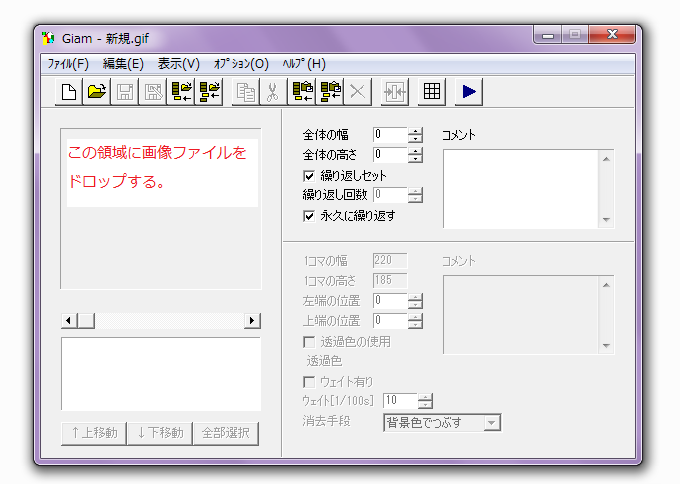Toggle the 透過色の使用 checkbox

[309, 342]
